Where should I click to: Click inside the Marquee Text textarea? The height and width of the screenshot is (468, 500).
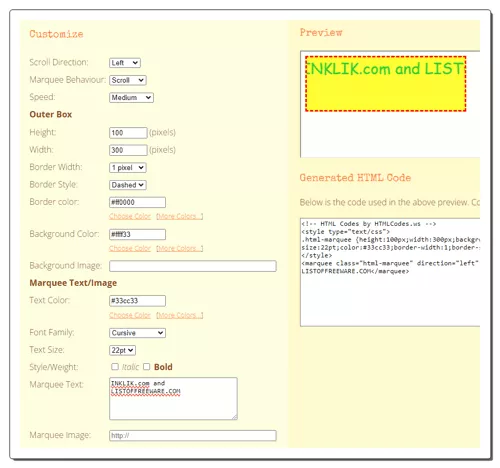(173, 398)
